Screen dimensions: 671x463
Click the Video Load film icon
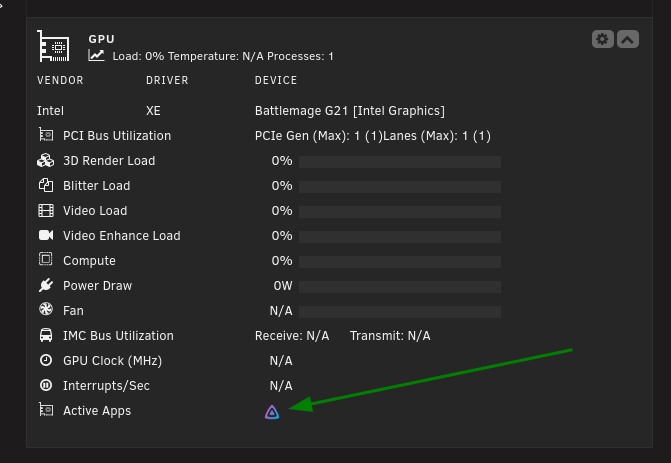(x=46, y=211)
